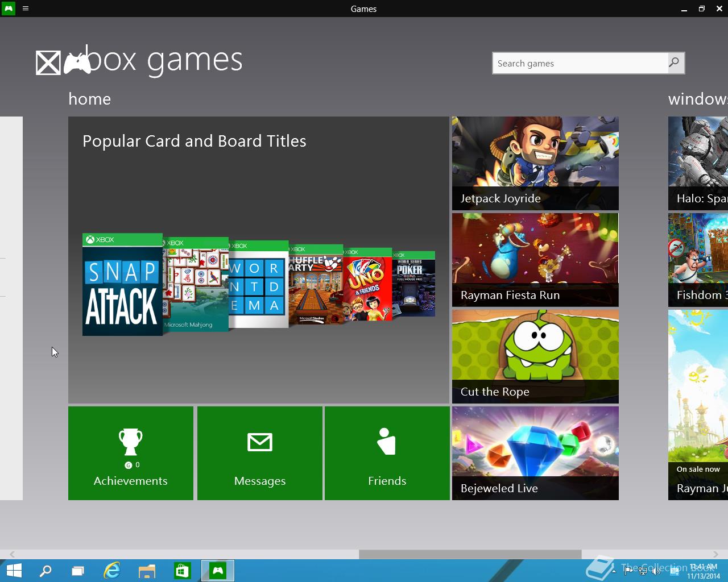Select the Shuffle Party game cover
Viewport: 728px width, 582px height.
[316, 284]
